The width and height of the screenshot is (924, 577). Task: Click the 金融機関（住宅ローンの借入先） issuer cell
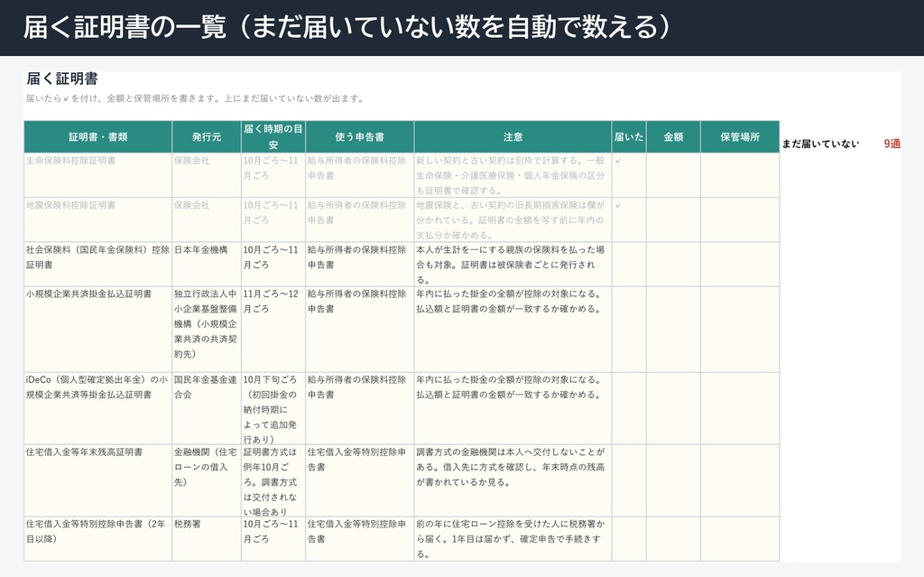pyautogui.click(x=207, y=480)
